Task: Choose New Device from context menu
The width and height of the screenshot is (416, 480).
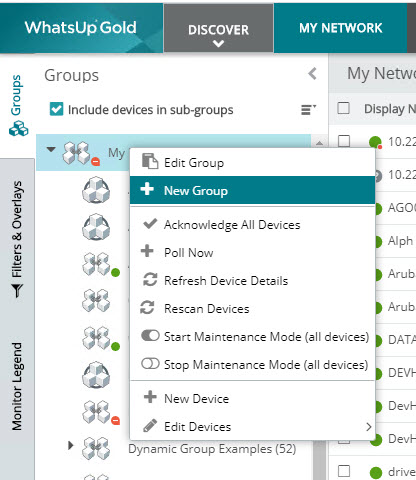Action: (x=252, y=399)
